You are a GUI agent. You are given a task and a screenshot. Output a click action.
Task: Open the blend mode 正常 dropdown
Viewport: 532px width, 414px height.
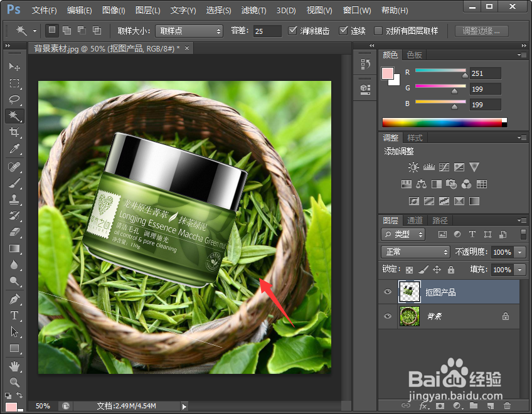tap(415, 252)
